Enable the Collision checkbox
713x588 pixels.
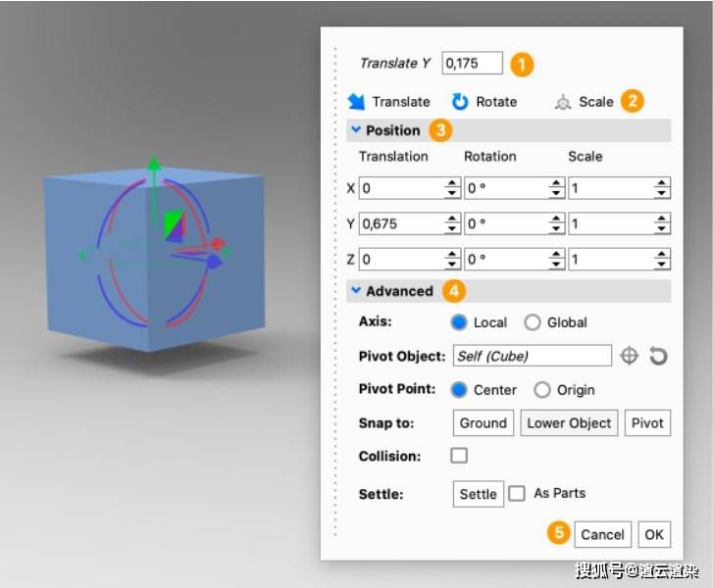point(459,456)
